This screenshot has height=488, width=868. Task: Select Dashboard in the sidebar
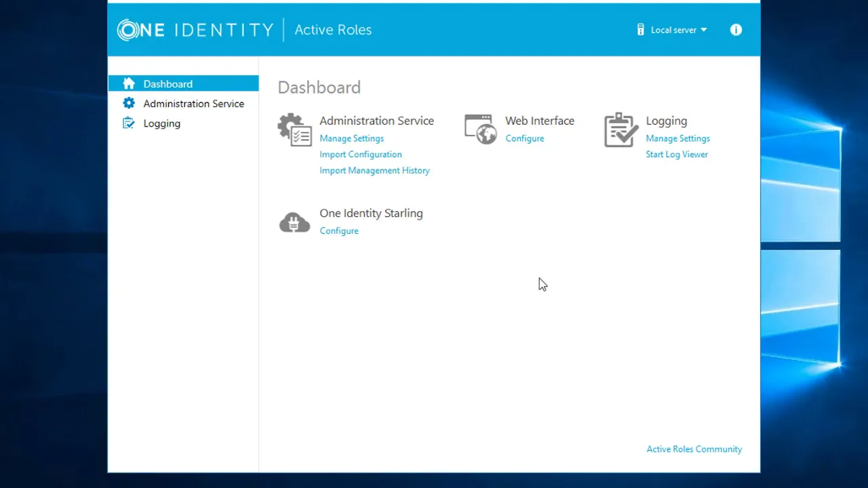183,83
